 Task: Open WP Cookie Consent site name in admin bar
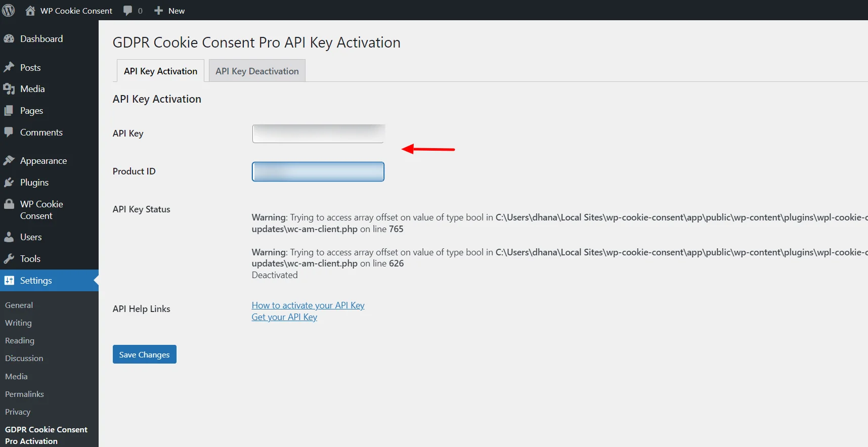(x=76, y=11)
